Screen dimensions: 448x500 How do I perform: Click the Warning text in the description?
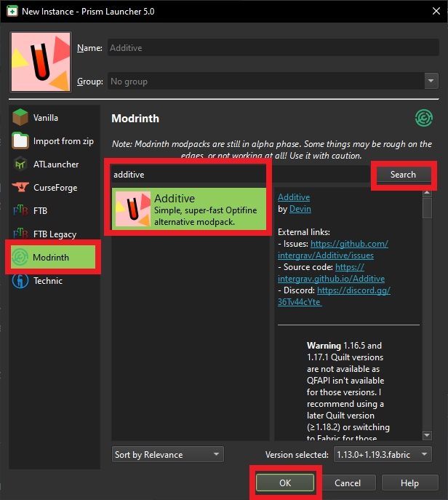coord(324,346)
